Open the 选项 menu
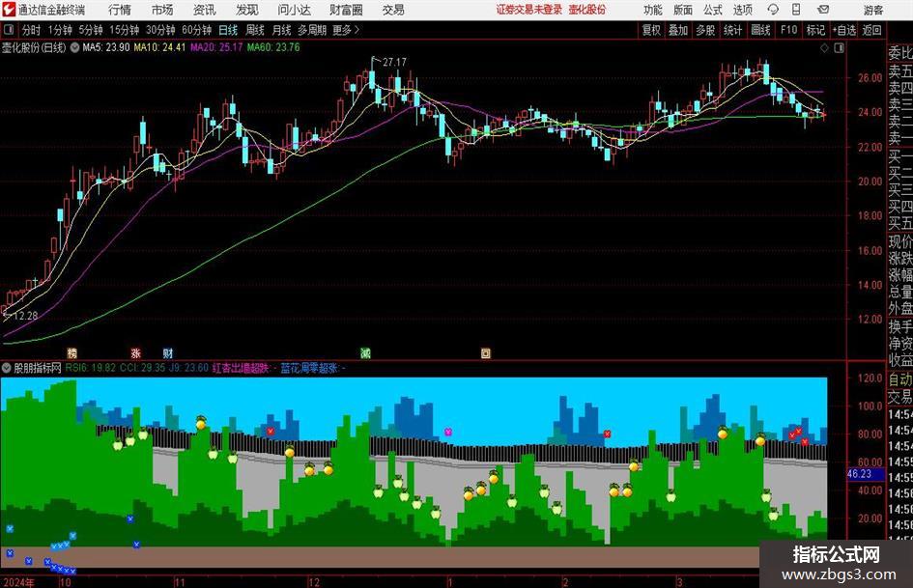Viewport: 913px width, 588px height. tap(742, 10)
